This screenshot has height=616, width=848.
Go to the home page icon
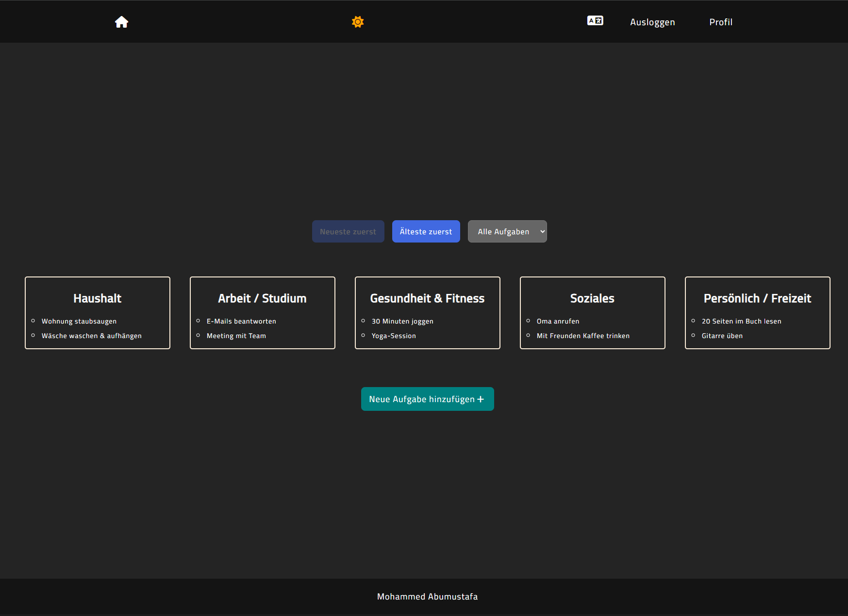(121, 22)
